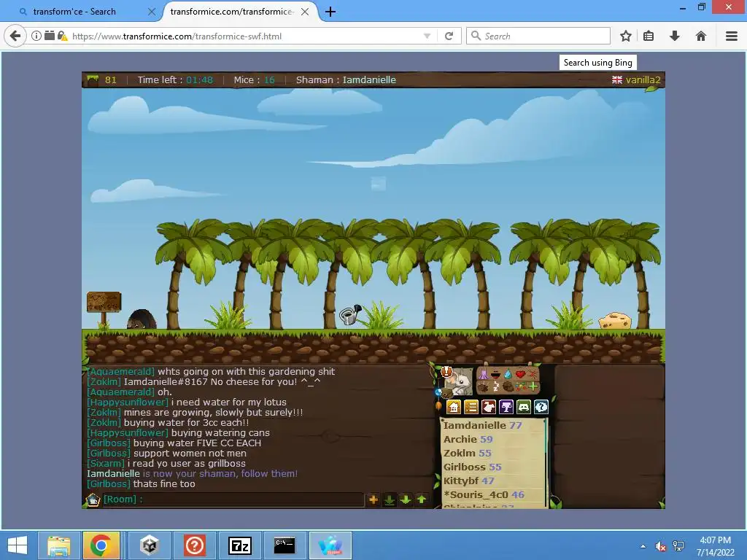Close the transform'ce - Search tab
The width and height of the screenshot is (747, 560).
click(x=152, y=12)
